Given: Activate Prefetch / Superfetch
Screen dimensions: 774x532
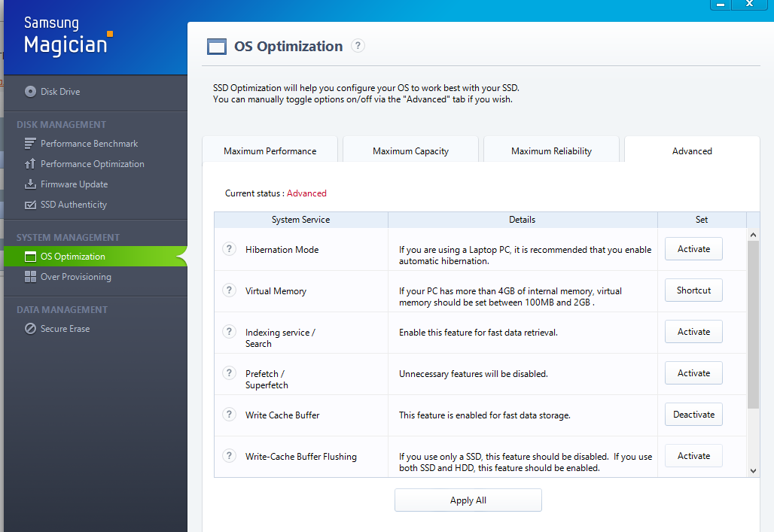Looking at the screenshot, I should point(693,373).
